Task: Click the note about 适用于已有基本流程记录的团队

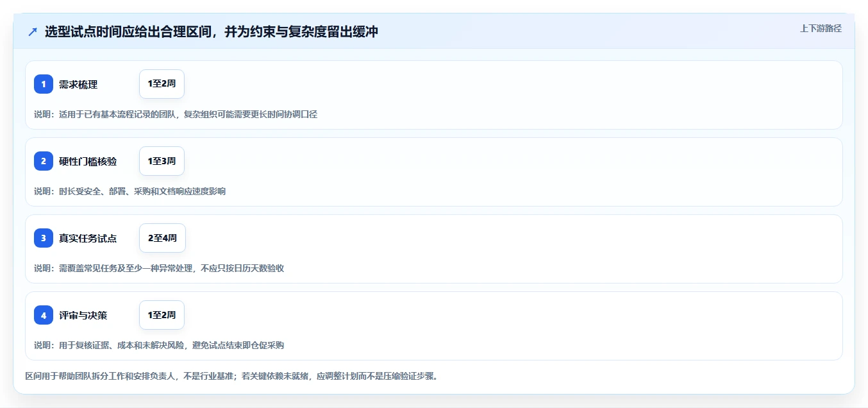Action: [x=176, y=114]
